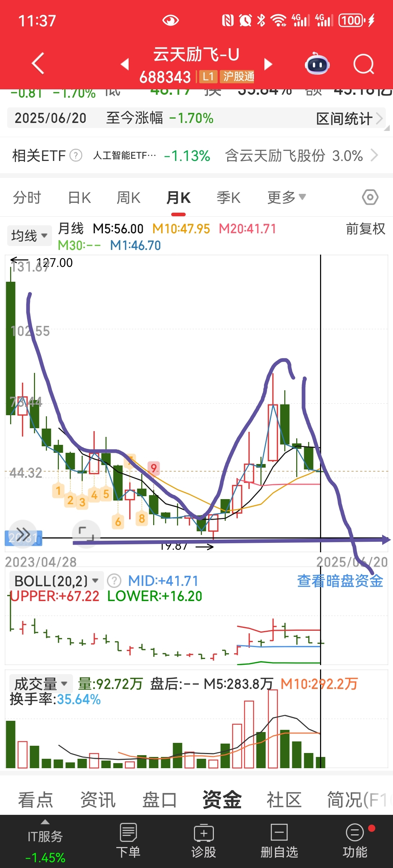The height and width of the screenshot is (868, 393).
Task: Open 下单 order icon
Action: click(x=128, y=840)
